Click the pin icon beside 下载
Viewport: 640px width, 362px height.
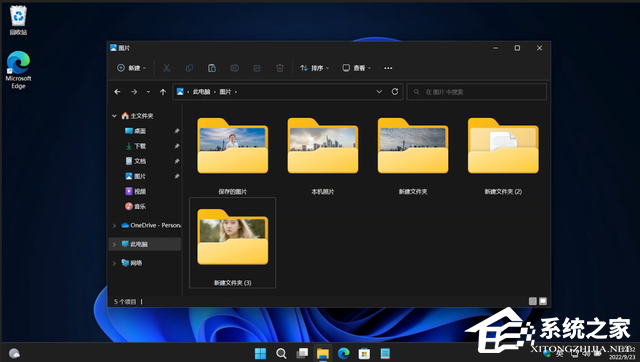[x=177, y=146]
